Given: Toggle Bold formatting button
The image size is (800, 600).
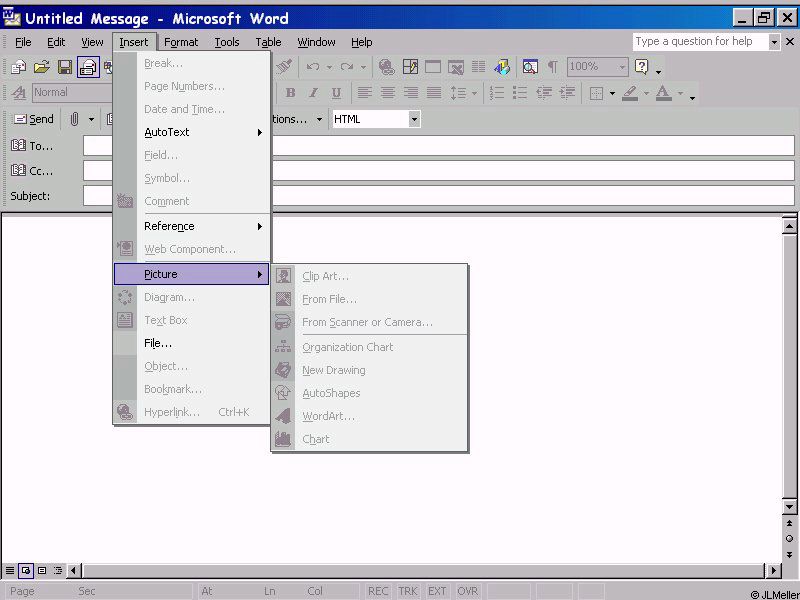Looking at the screenshot, I should tap(290, 93).
